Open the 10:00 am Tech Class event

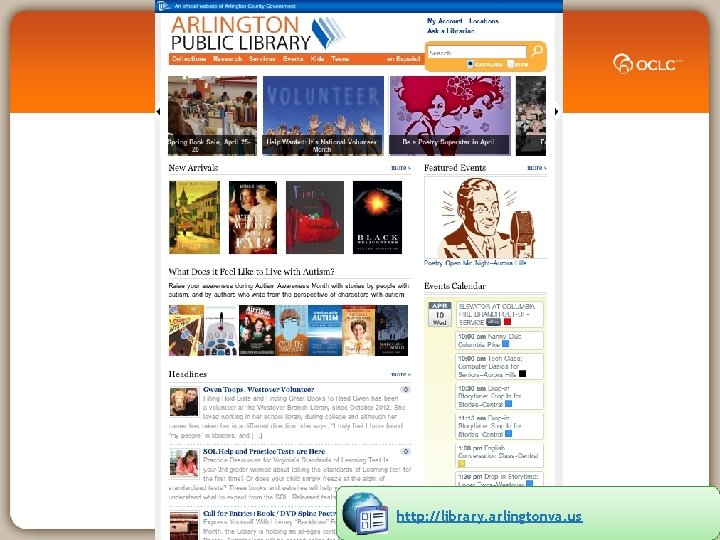coord(499,366)
